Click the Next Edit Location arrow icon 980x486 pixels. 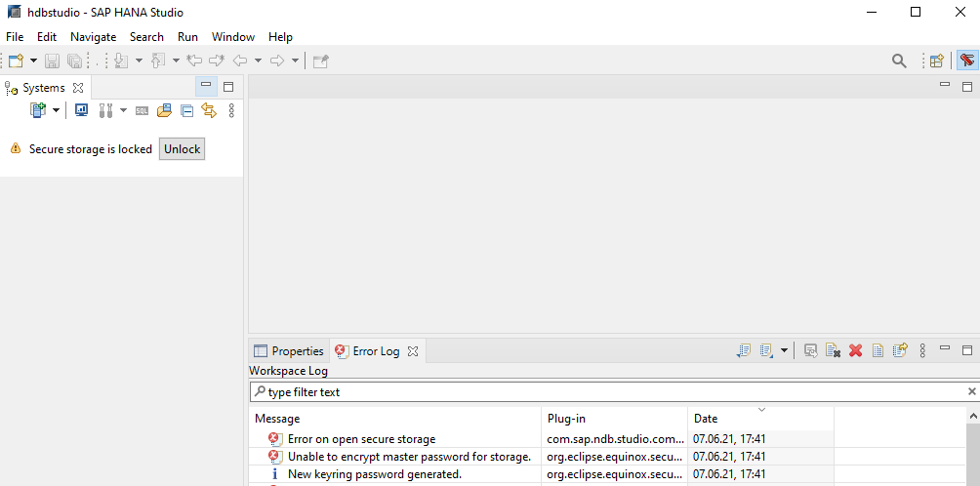[x=217, y=61]
